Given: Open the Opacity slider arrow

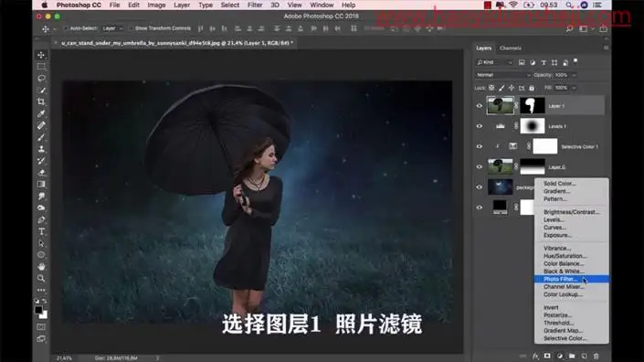Looking at the screenshot, I should [575, 75].
